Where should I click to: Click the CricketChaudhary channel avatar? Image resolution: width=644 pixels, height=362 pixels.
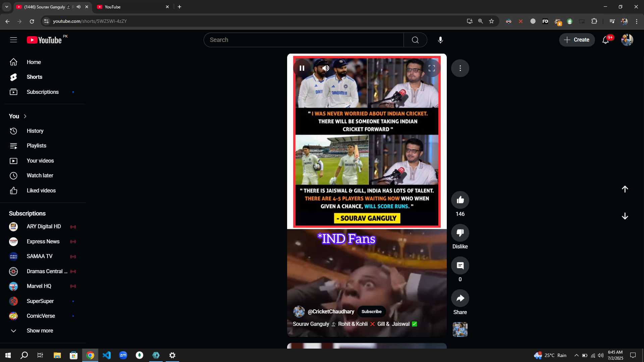click(x=299, y=311)
